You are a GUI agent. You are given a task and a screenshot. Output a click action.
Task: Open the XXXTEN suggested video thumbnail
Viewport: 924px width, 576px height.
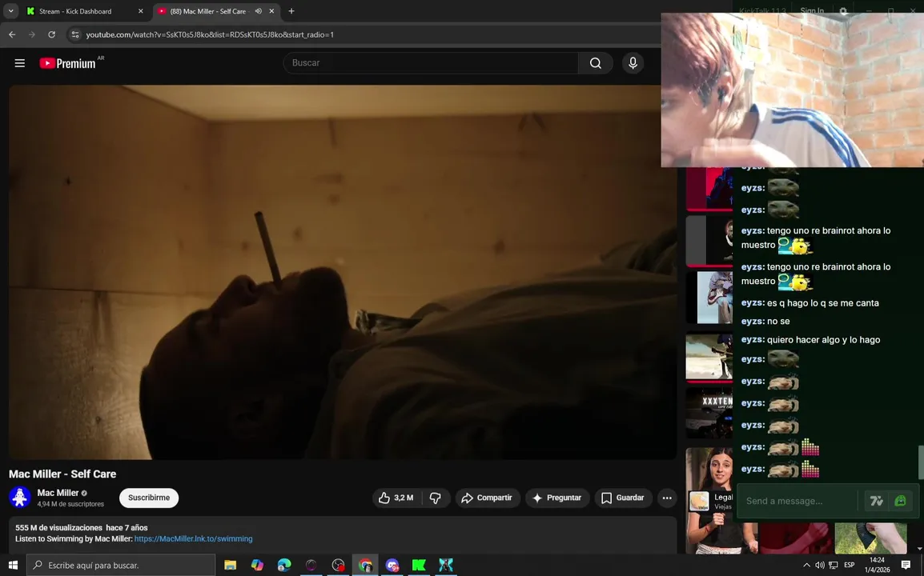[x=709, y=413]
